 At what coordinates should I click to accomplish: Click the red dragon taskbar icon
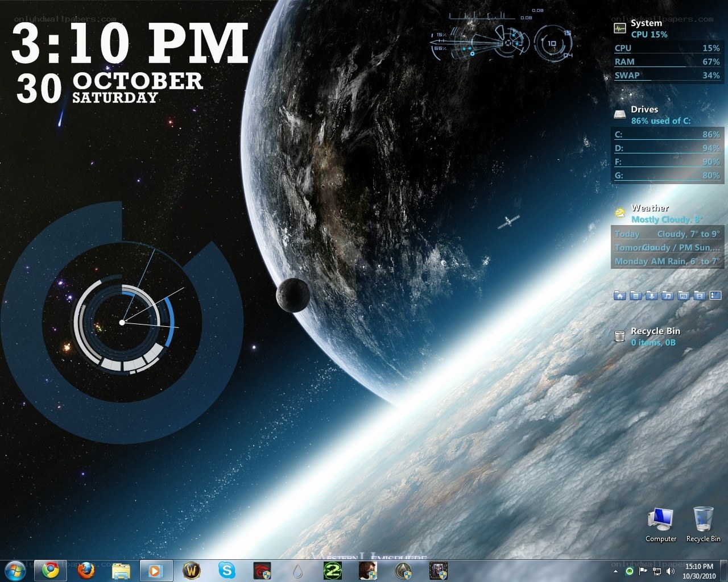pos(262,570)
